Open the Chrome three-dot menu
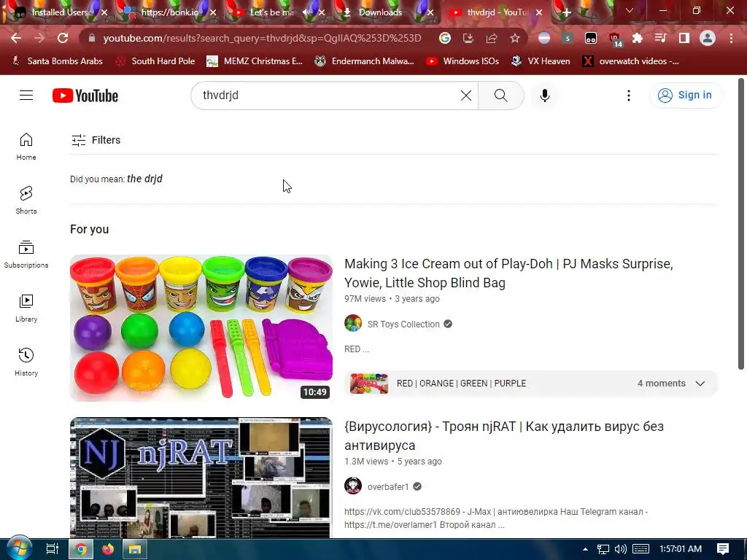 coord(731,38)
